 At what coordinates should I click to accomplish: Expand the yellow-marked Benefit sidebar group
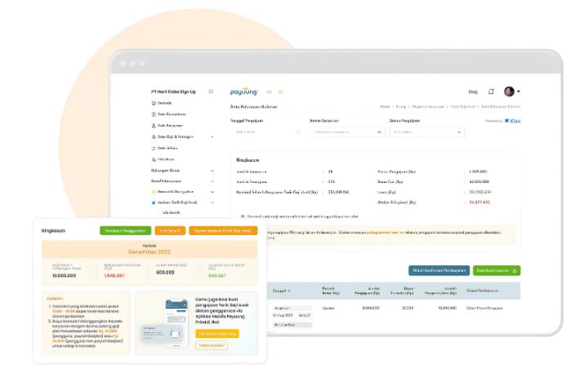click(x=183, y=192)
